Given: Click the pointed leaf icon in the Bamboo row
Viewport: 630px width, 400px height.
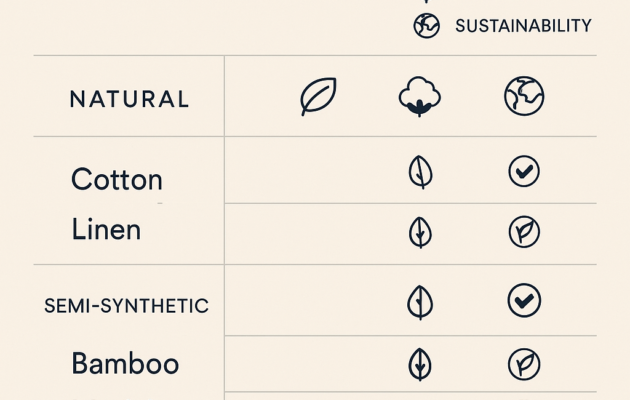Looking at the screenshot, I should (421, 364).
